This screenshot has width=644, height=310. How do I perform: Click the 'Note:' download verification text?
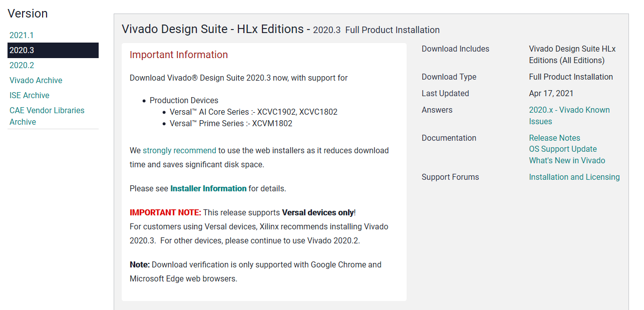(x=255, y=271)
